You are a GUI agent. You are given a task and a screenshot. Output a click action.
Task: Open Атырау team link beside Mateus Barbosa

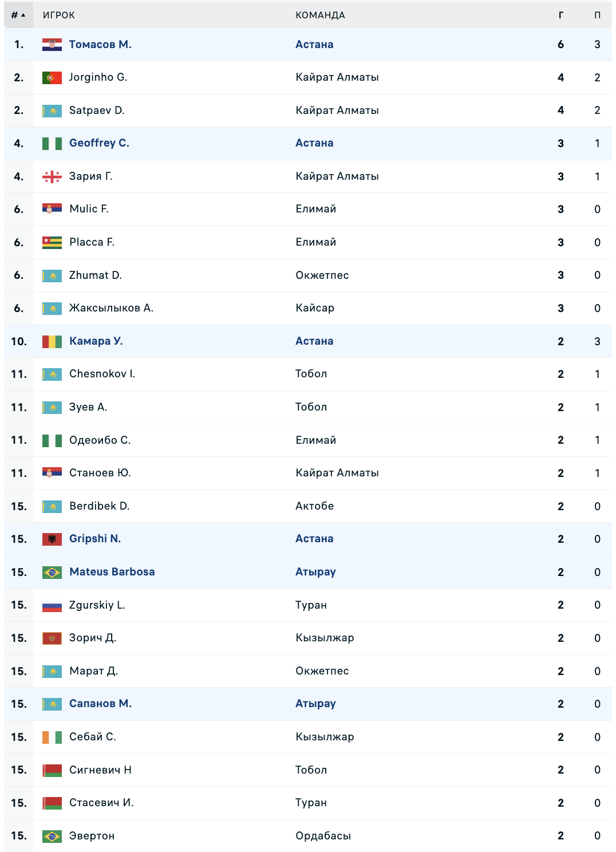click(315, 572)
